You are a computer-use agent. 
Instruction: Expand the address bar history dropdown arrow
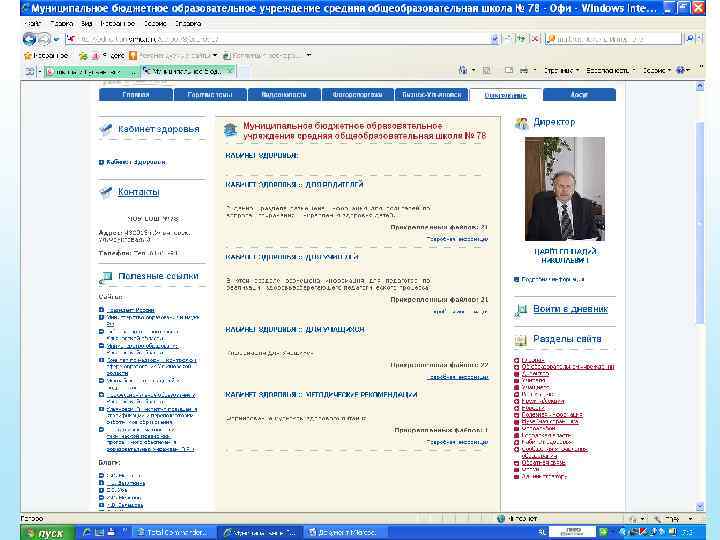495,39
